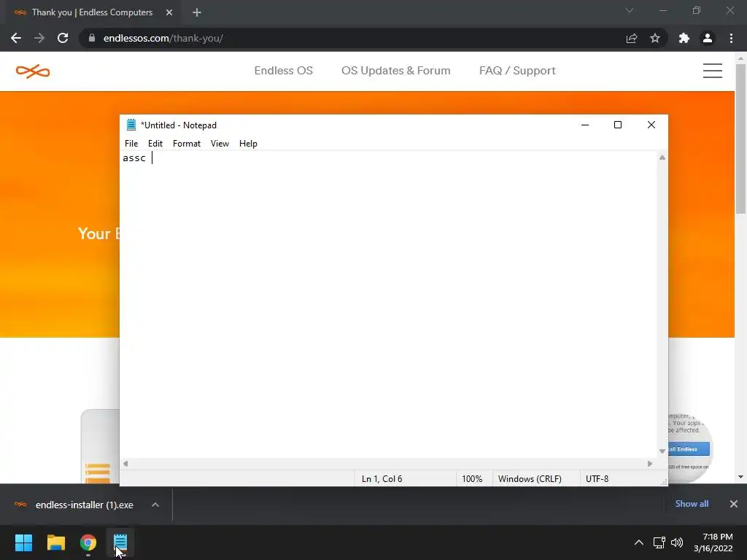Open a new Chrome tab
The height and width of the screenshot is (560, 747).
tap(197, 12)
